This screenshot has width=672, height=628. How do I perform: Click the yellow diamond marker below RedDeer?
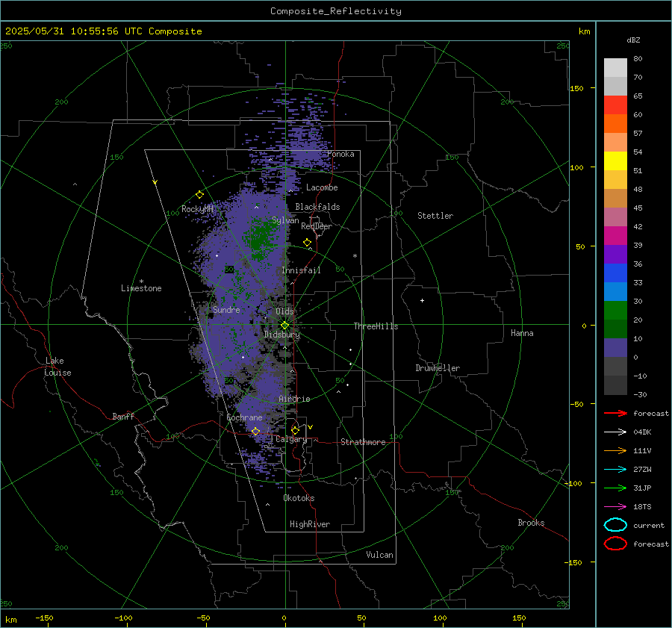click(x=307, y=243)
